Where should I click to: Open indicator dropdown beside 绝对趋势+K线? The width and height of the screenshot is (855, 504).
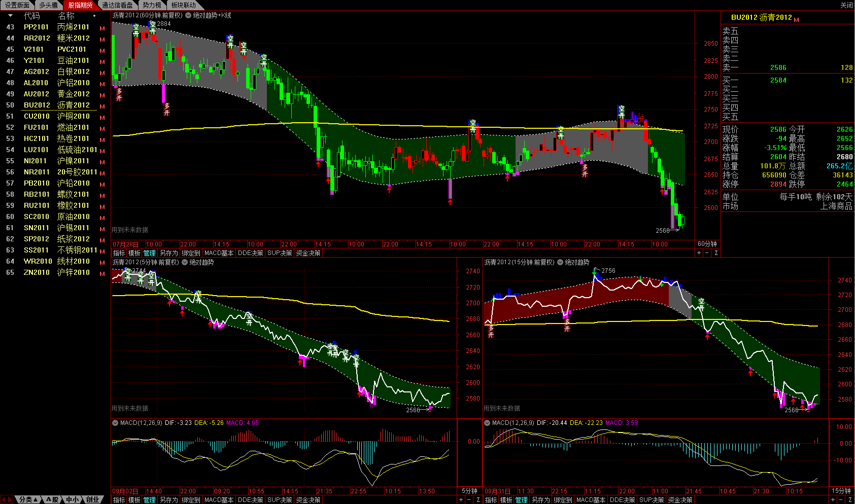tap(188, 16)
